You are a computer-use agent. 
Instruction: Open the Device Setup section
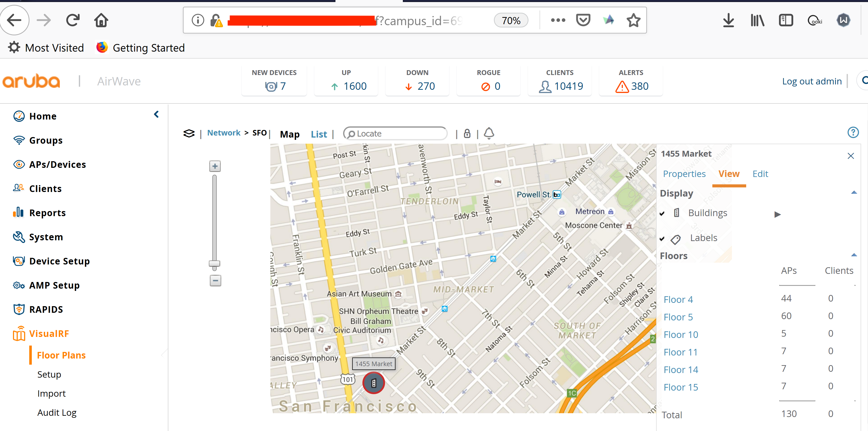59,261
